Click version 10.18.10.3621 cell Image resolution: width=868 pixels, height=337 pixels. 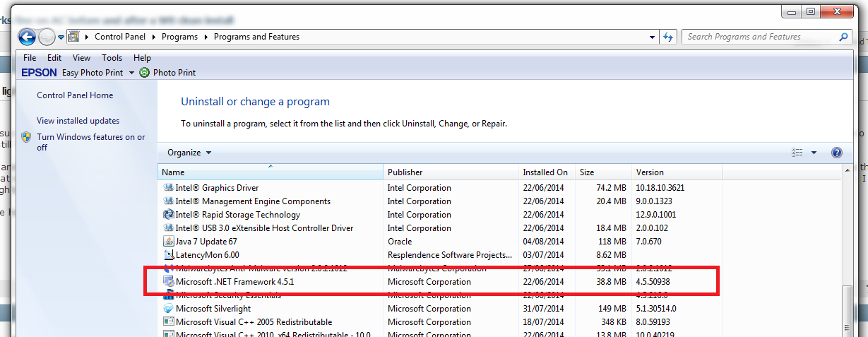(660, 188)
